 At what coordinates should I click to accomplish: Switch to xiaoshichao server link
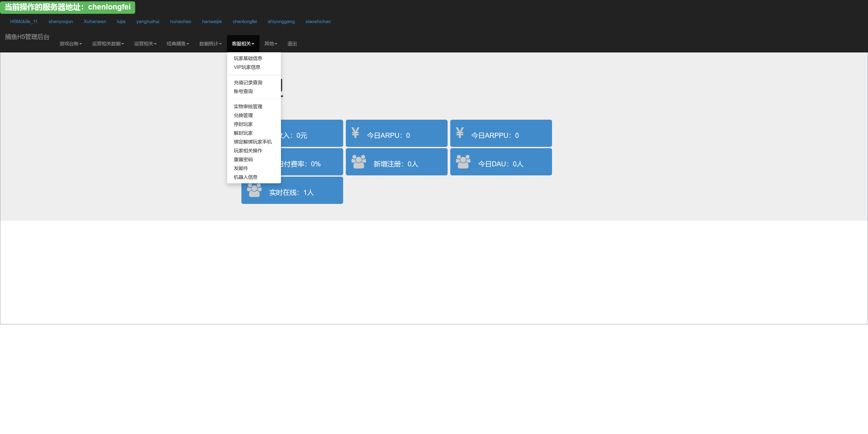tap(318, 21)
